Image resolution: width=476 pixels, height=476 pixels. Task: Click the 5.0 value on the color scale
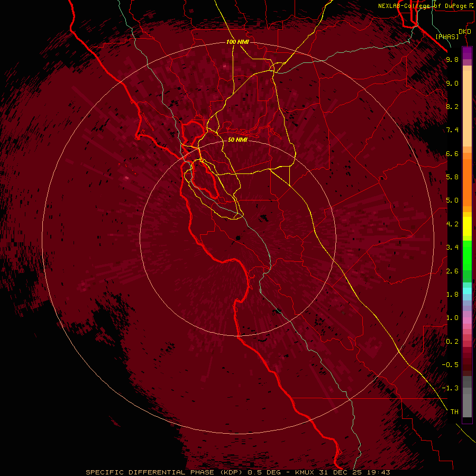point(452,200)
